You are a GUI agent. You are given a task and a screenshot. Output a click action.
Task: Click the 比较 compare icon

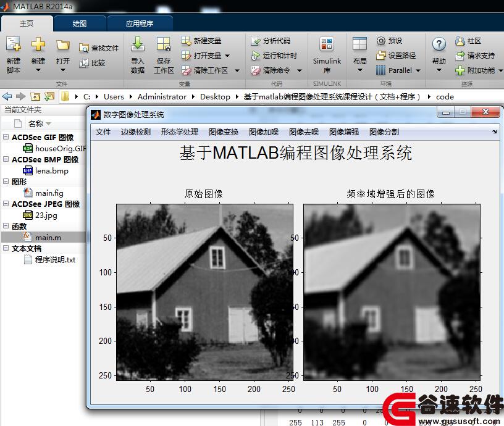tap(83, 62)
